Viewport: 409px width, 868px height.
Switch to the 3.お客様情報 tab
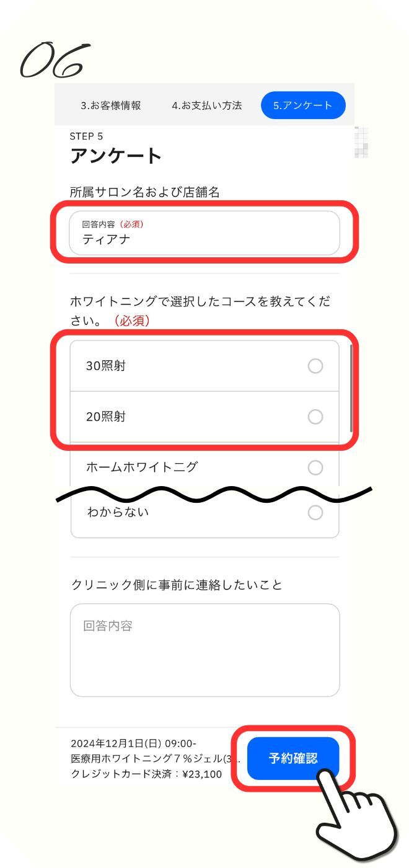[111, 105]
